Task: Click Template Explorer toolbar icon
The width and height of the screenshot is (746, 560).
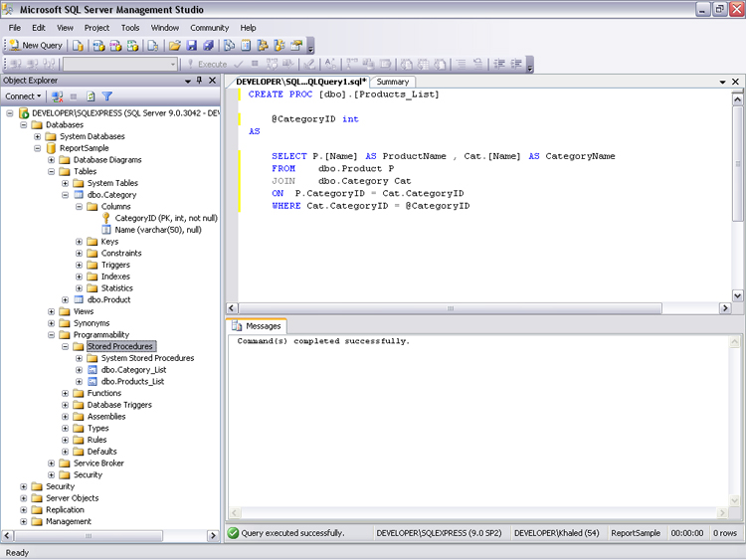Action: (x=280, y=45)
